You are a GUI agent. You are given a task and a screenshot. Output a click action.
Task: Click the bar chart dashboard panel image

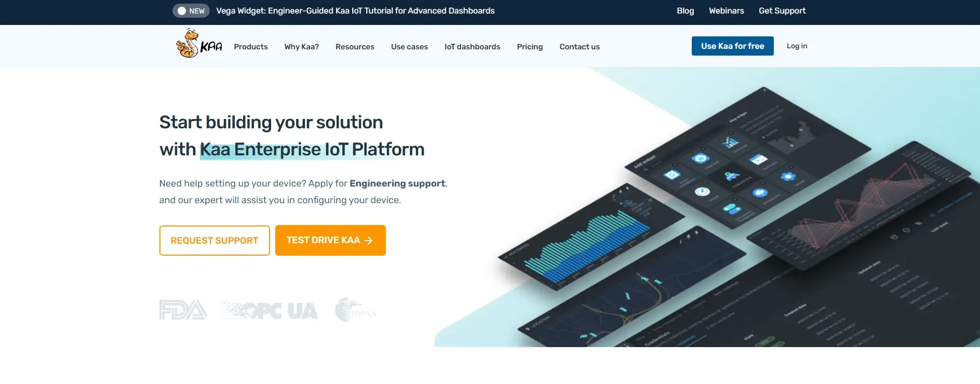[x=592, y=236]
